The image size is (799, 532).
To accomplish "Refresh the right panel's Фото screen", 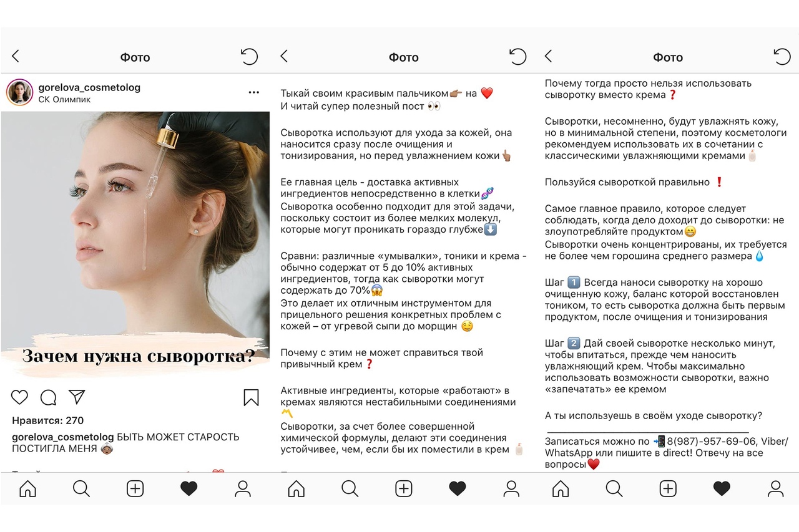I will [782, 57].
